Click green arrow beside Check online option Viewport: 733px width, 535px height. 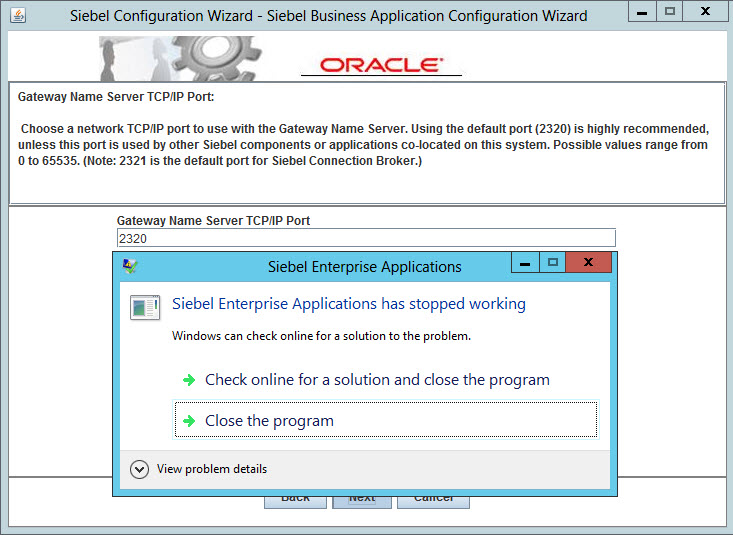(189, 380)
